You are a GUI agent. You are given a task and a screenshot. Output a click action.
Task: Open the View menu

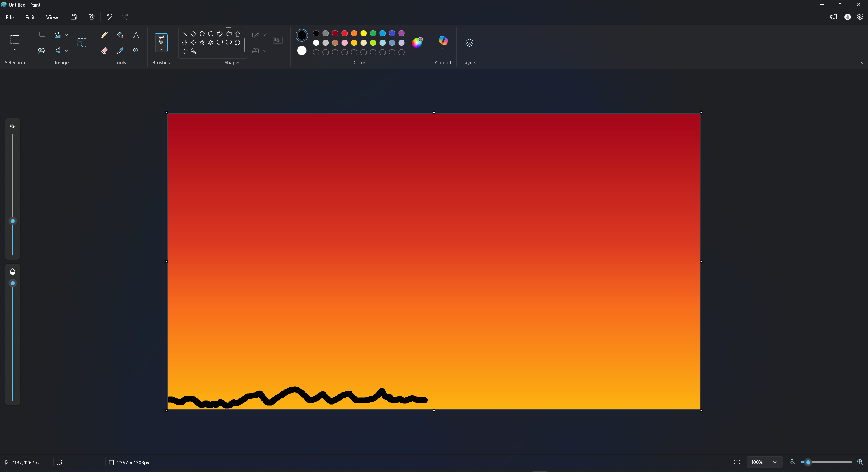(x=52, y=17)
